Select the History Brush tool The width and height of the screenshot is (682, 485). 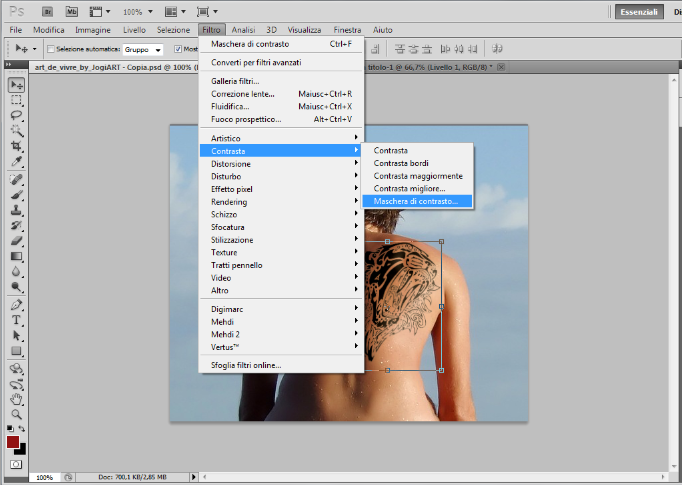tap(16, 225)
